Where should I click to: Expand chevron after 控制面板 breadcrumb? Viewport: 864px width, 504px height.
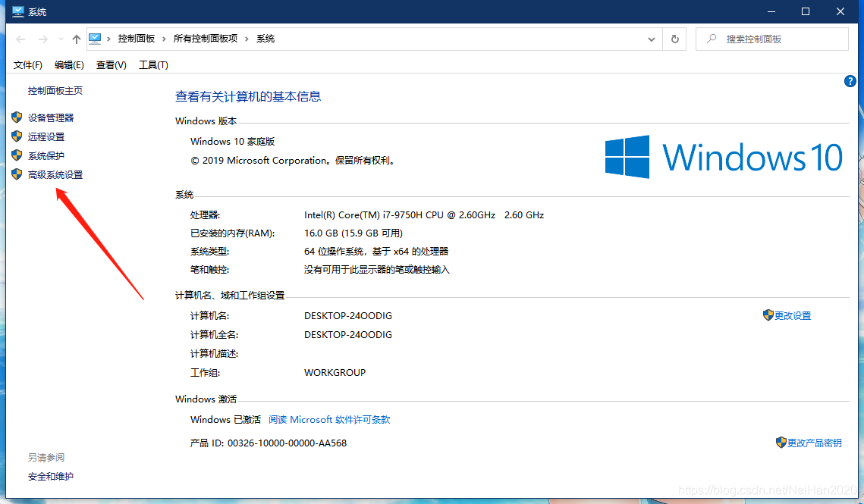(164, 39)
